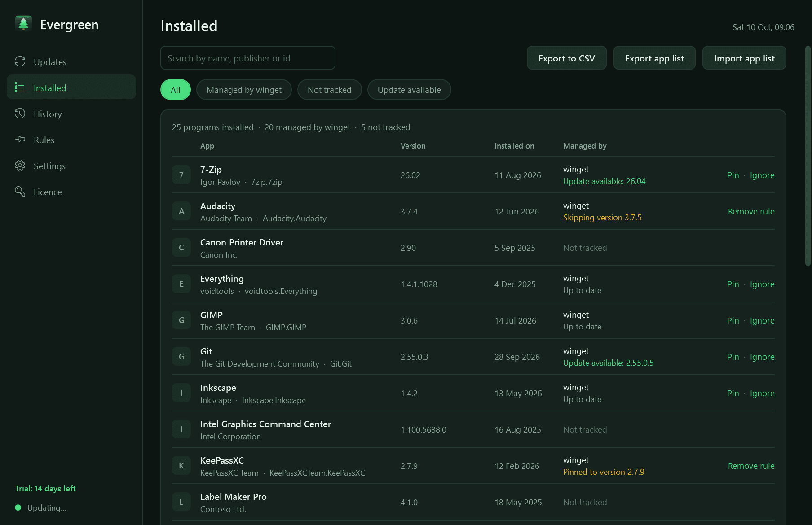This screenshot has width=812, height=525.
Task: Ignore updates for 7-Zip
Action: pyautogui.click(x=762, y=175)
